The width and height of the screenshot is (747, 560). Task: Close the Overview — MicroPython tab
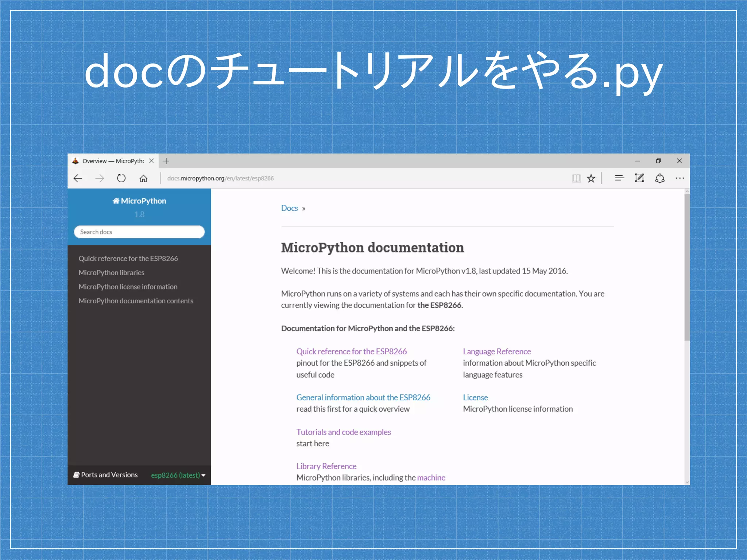[151, 161]
